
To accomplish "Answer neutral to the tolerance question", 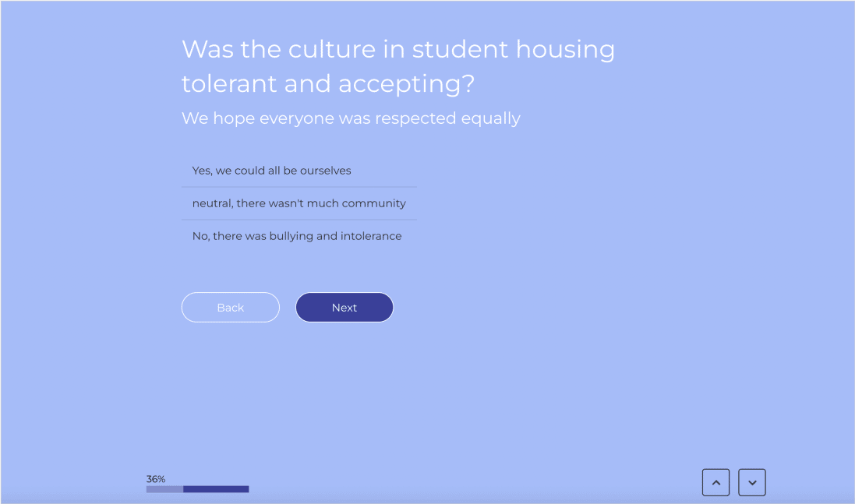I will click(x=299, y=203).
